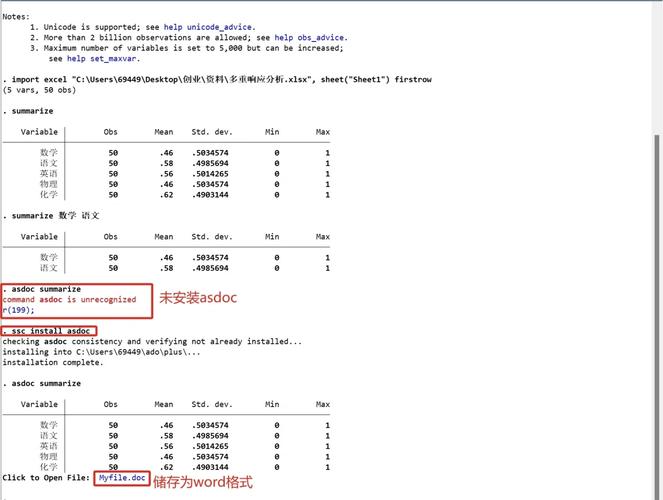Click the 'command asdoc is unrecognized' error message
Viewport: 663px width, 500px height.
68,300
